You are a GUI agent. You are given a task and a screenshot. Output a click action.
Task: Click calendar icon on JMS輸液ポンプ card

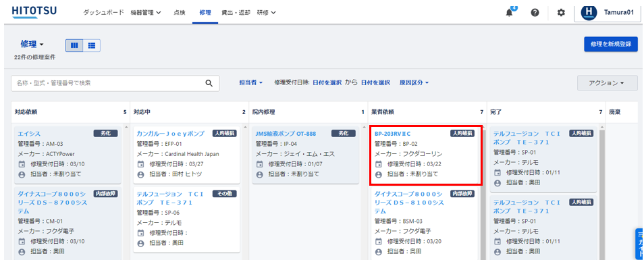coord(259,164)
